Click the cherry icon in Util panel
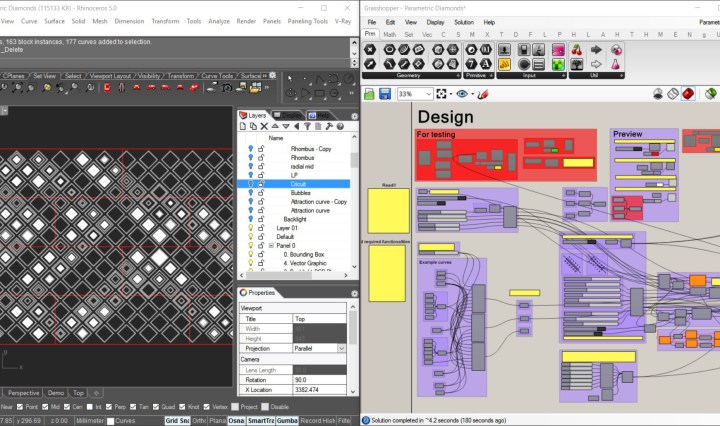Viewport: 720px width, 426px height. (576, 49)
